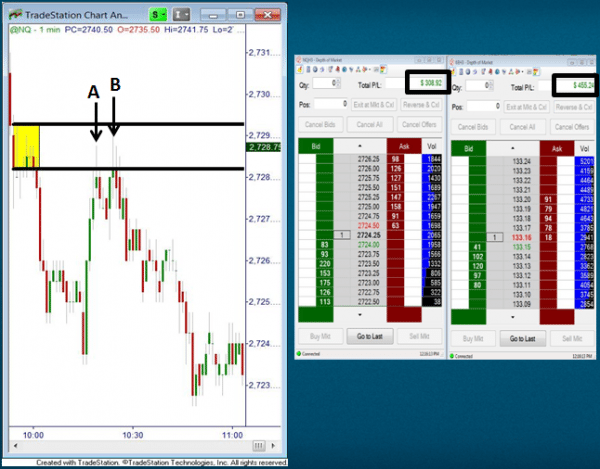Image resolution: width=600 pixels, height=469 pixels.
Task: Click the last toolbar icon in NQ Depth of Market
Action: tap(382, 71)
